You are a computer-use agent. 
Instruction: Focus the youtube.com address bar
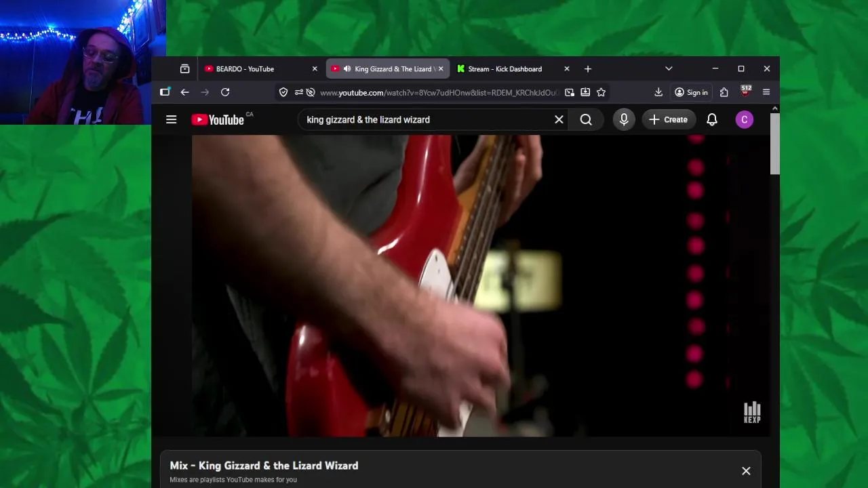[x=438, y=92]
